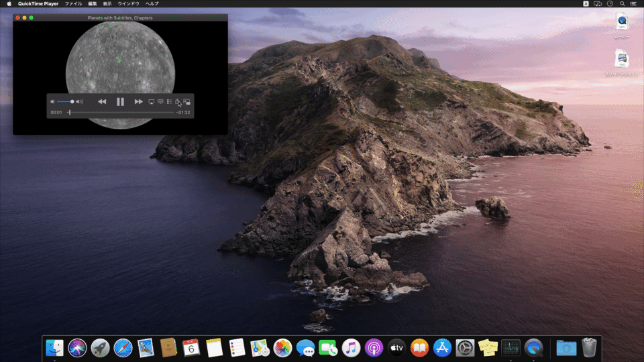This screenshot has height=362, width=644.
Task: Open Podcasts from the Dock
Action: pos(374,348)
